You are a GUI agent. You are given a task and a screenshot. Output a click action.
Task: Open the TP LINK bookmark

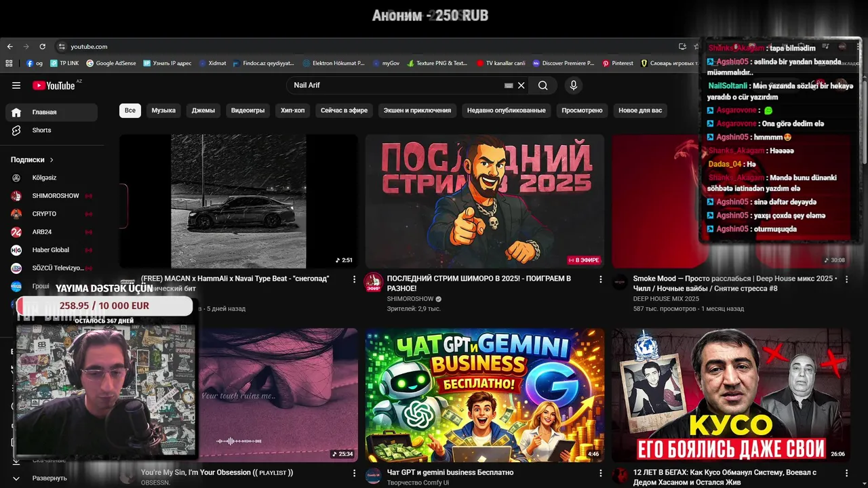click(x=64, y=63)
